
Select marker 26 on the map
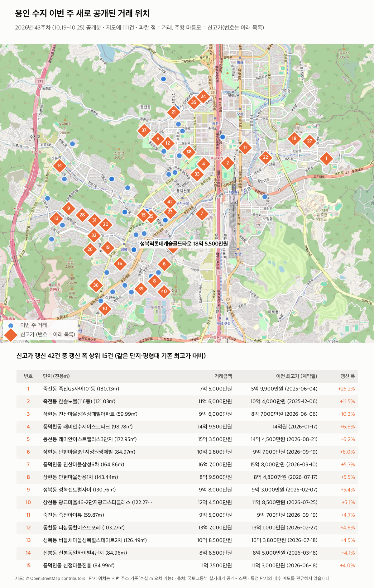pyautogui.click(x=90, y=249)
